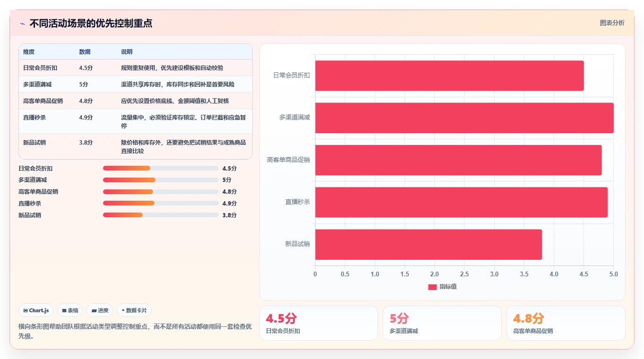Screen dimensions: 644x359
Task: Click the 新品试销 chart bar
Action: (429, 244)
